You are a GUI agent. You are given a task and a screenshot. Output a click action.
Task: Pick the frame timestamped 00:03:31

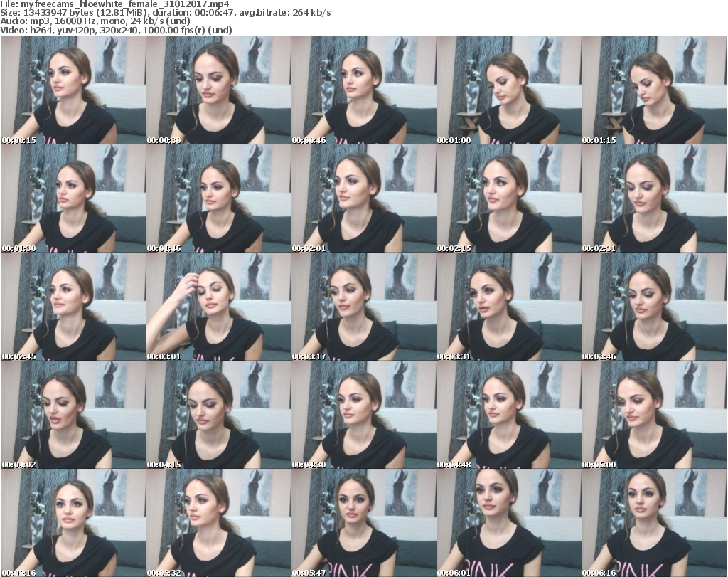(x=508, y=307)
